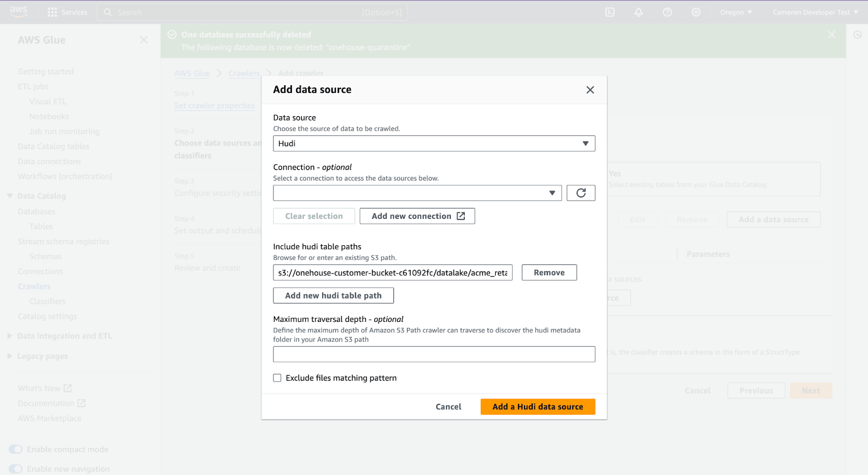Screen dimensions: 868x475
Task: Open the AWS logo home link
Action: [18, 12]
